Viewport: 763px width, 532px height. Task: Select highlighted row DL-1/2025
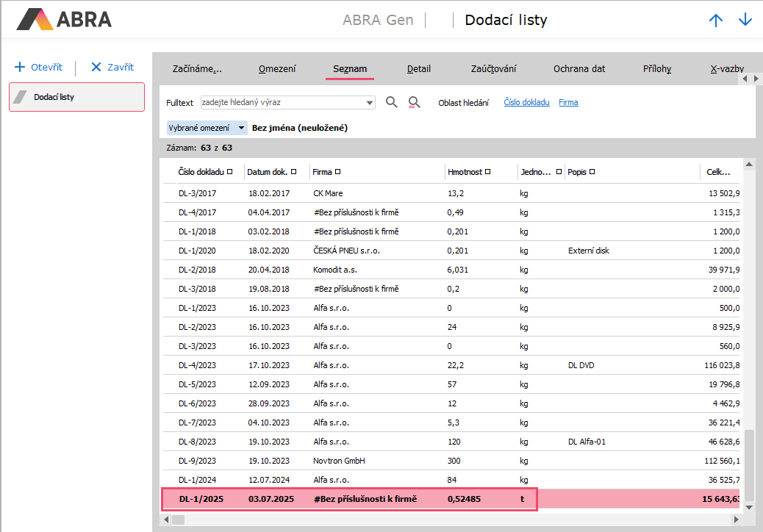pos(451,499)
